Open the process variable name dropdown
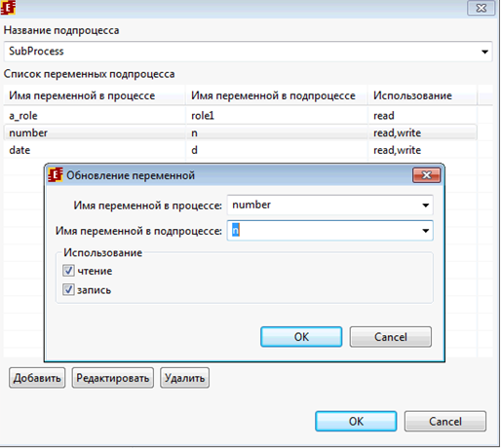Image resolution: width=502 pixels, height=448 pixels. tap(425, 205)
